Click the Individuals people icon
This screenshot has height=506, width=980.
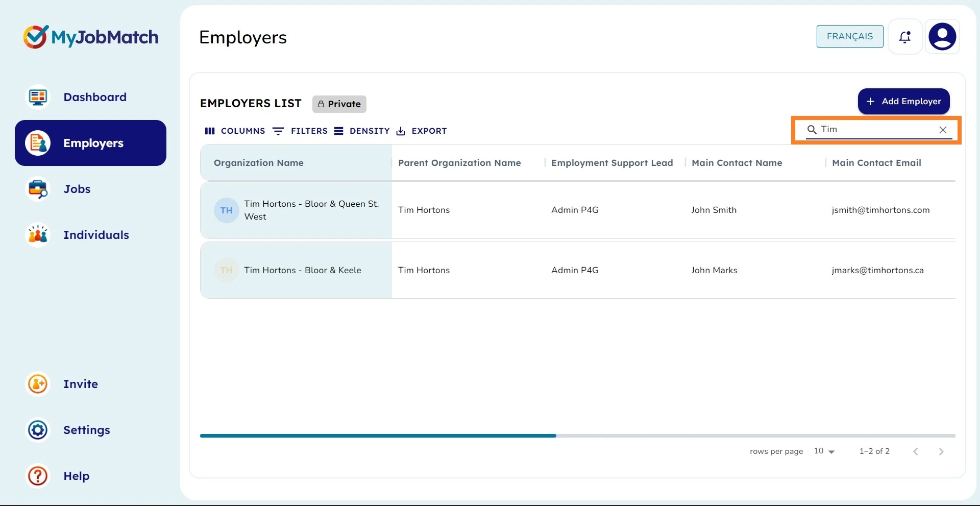tap(38, 235)
